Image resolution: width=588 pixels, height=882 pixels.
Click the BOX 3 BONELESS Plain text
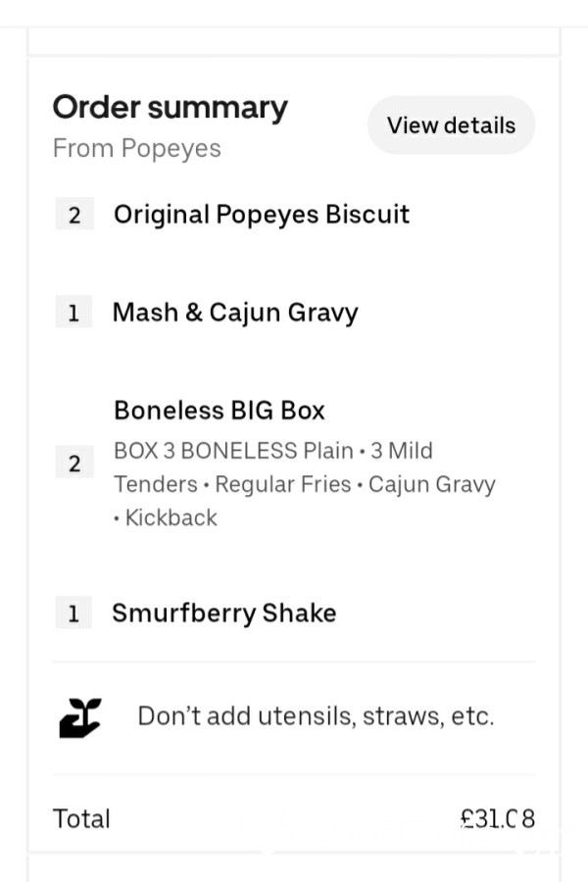pos(233,451)
